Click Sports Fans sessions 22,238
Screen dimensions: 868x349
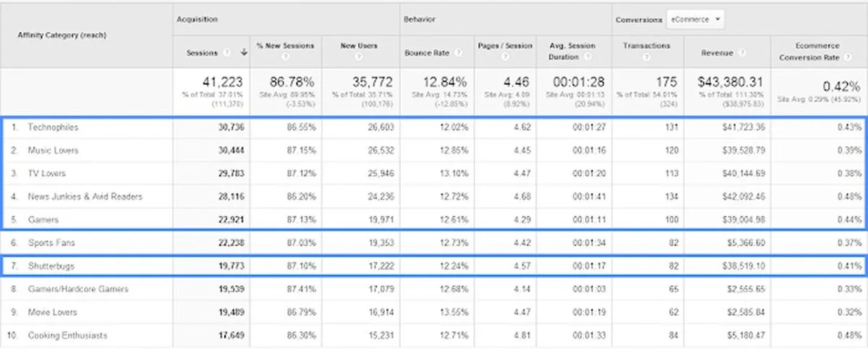[x=231, y=243]
